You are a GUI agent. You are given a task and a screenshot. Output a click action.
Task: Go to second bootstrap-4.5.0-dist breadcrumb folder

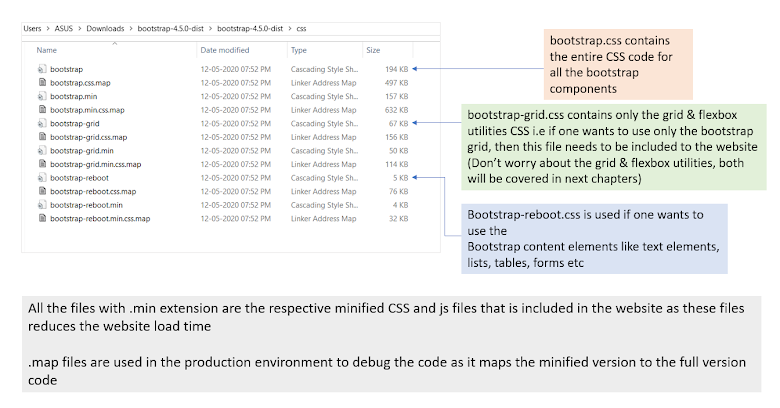[x=250, y=28]
